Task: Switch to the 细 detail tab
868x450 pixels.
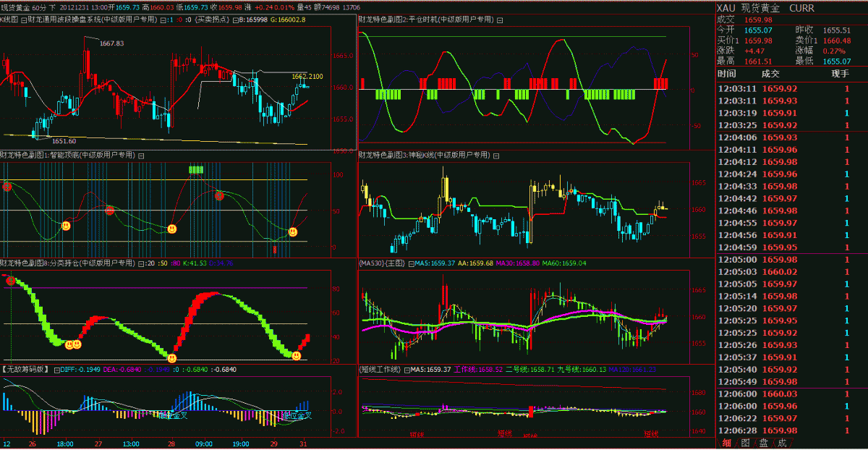Action: tap(726, 443)
